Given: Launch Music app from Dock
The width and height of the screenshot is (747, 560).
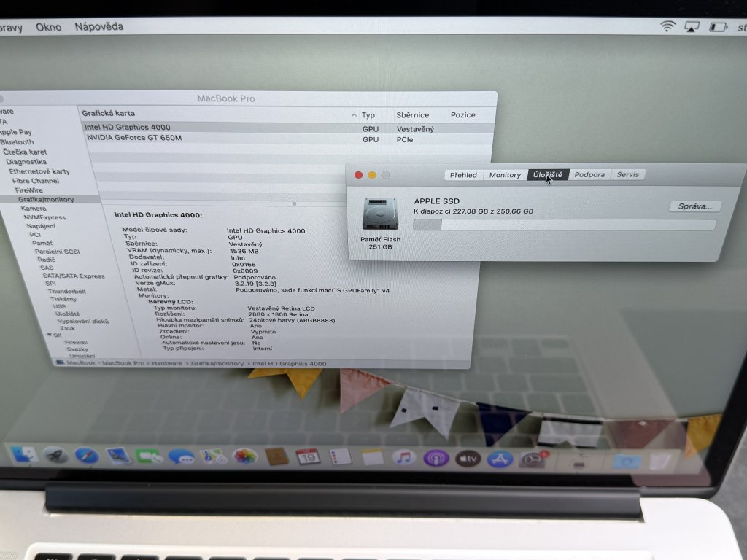Looking at the screenshot, I should click(404, 458).
